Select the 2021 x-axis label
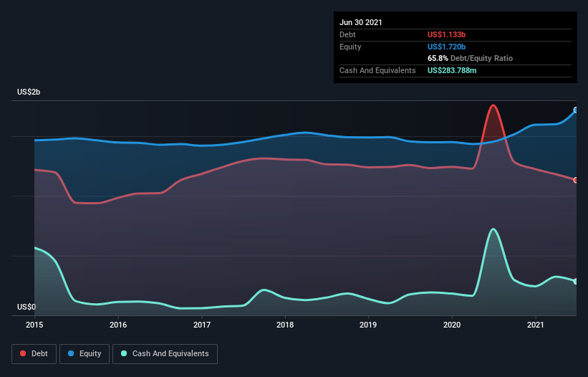588x377 pixels. (x=536, y=325)
